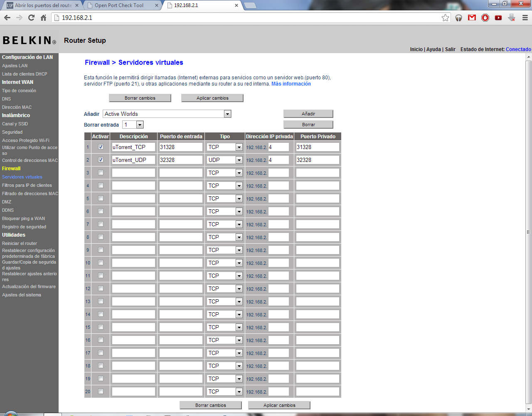Reload the router page
The width and height of the screenshot is (532, 416).
31,18
